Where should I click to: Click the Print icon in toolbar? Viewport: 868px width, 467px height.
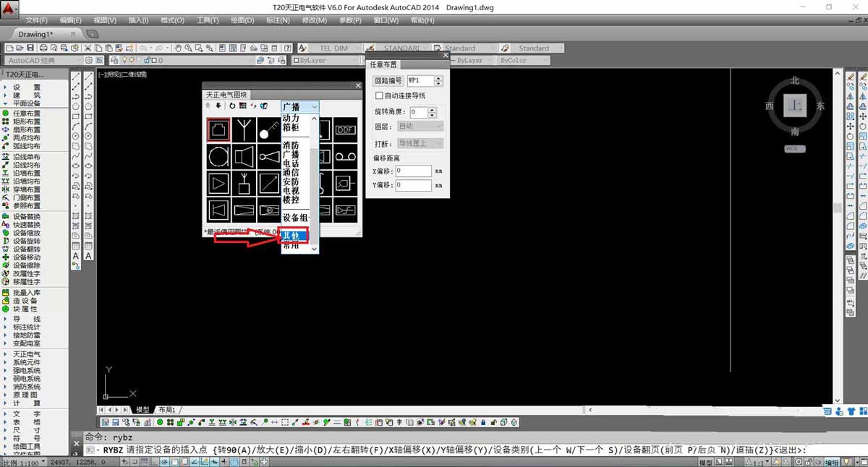point(43,48)
